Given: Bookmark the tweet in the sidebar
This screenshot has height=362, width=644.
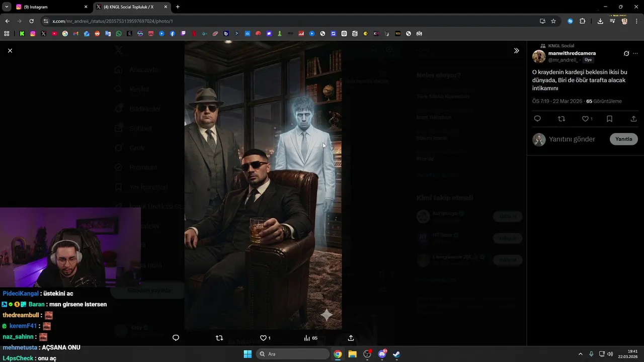Looking at the screenshot, I should coord(609,119).
